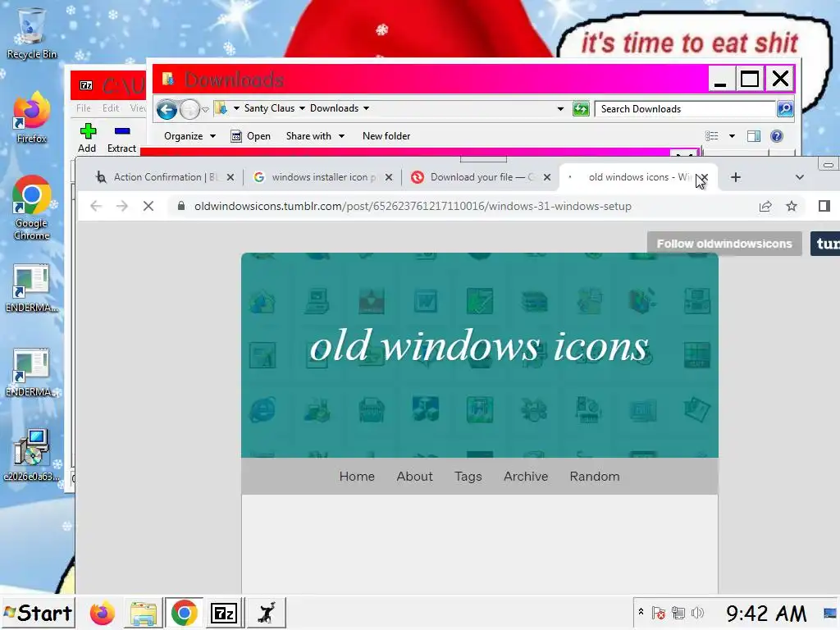This screenshot has width=840, height=630.
Task: Change the view layout icon in Downloads
Action: (711, 136)
